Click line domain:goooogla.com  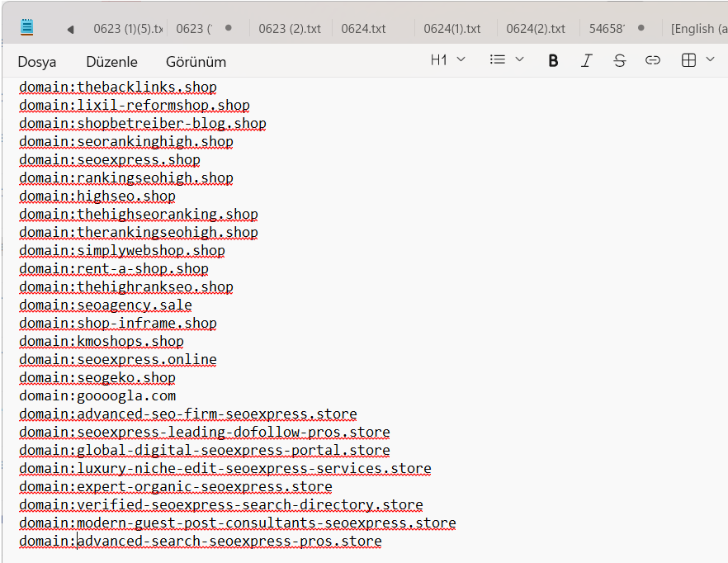point(97,395)
